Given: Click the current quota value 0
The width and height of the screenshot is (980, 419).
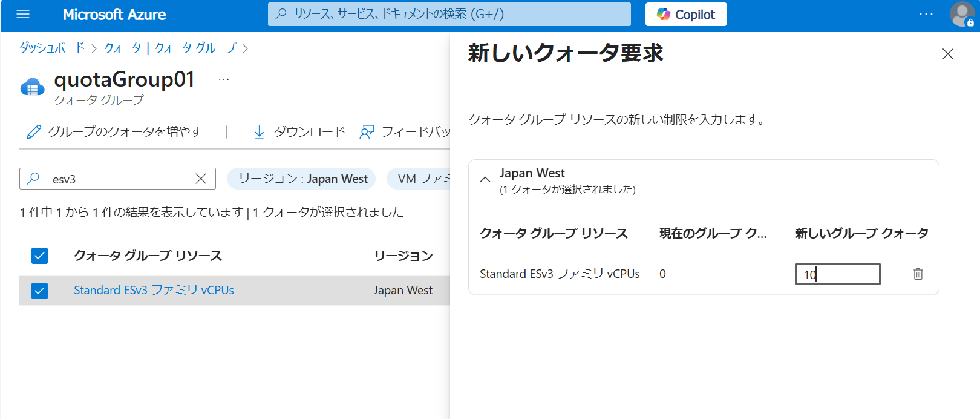Looking at the screenshot, I should 662,274.
